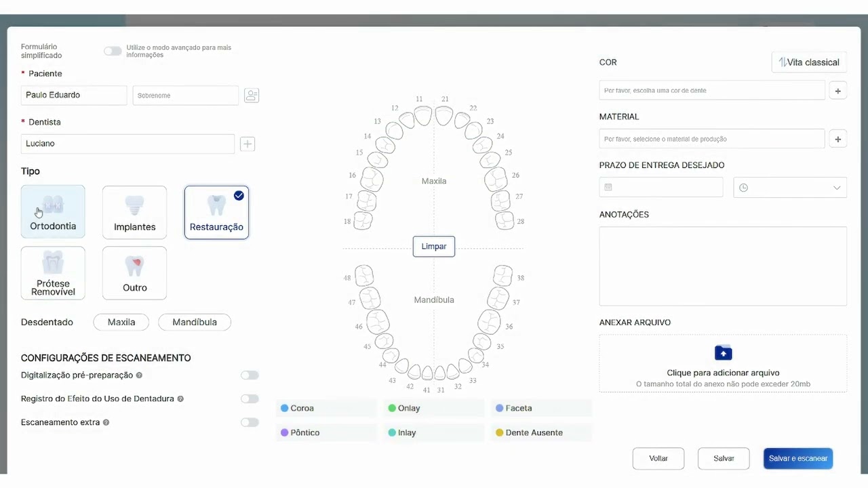Pick the Outro type tile
868x488 pixels.
[134, 273]
